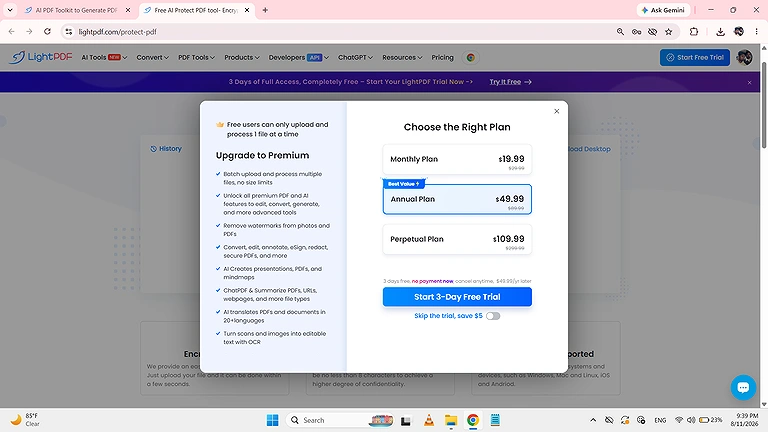
Task: Expand the Convert menu
Action: click(152, 57)
